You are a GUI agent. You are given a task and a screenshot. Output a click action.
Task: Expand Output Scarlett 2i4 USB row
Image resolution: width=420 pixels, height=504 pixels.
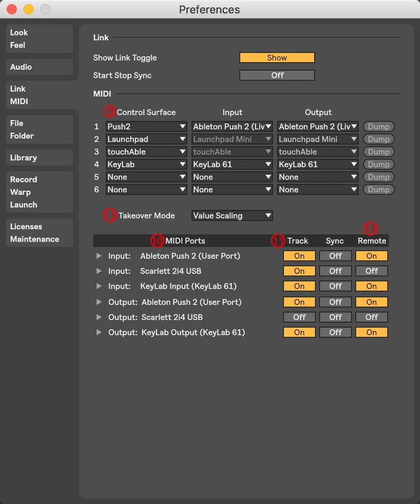click(x=99, y=317)
